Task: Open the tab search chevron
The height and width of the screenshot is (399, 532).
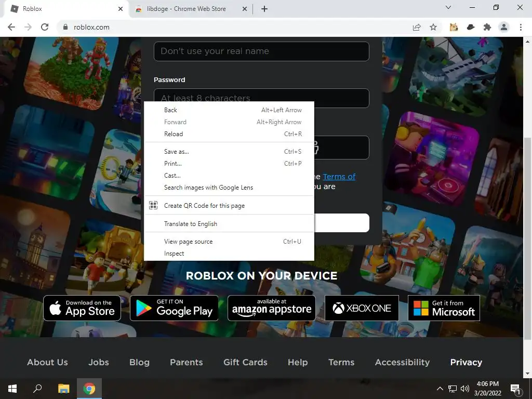Action: click(x=448, y=7)
